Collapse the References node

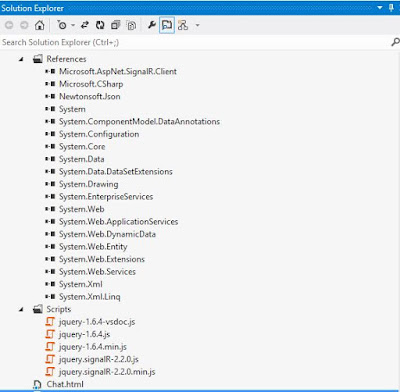[x=21, y=59]
